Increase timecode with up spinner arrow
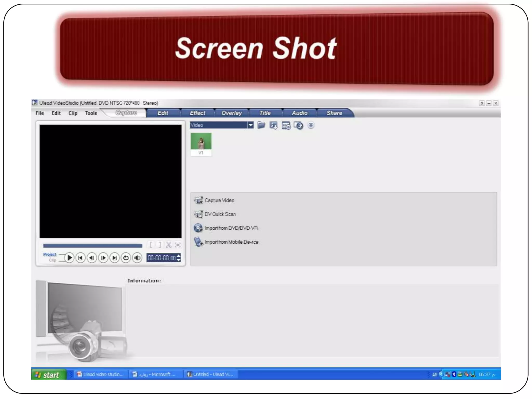532x399 pixels. point(179,256)
